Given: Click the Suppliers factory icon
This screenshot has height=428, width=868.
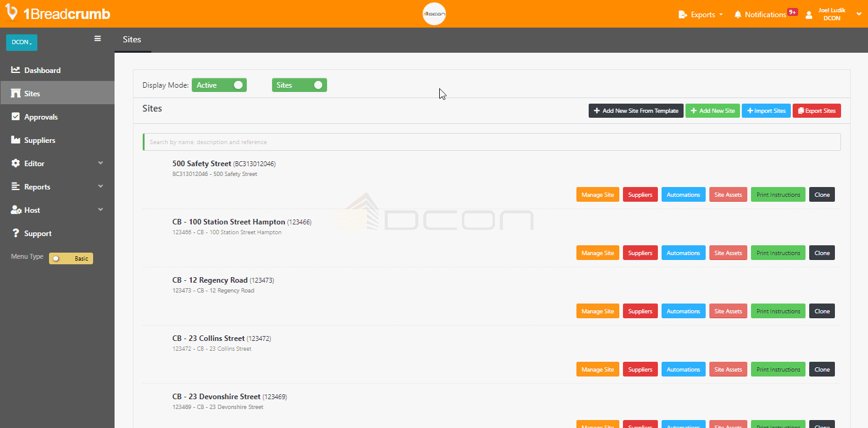Looking at the screenshot, I should tap(16, 140).
